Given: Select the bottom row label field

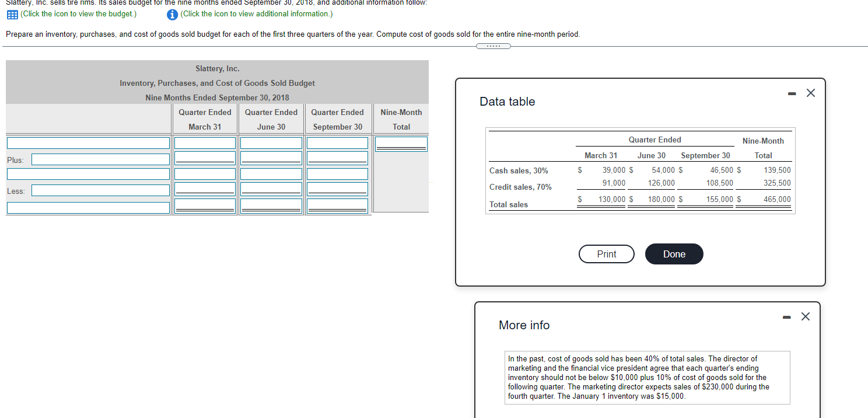Looking at the screenshot, I should (89, 207).
